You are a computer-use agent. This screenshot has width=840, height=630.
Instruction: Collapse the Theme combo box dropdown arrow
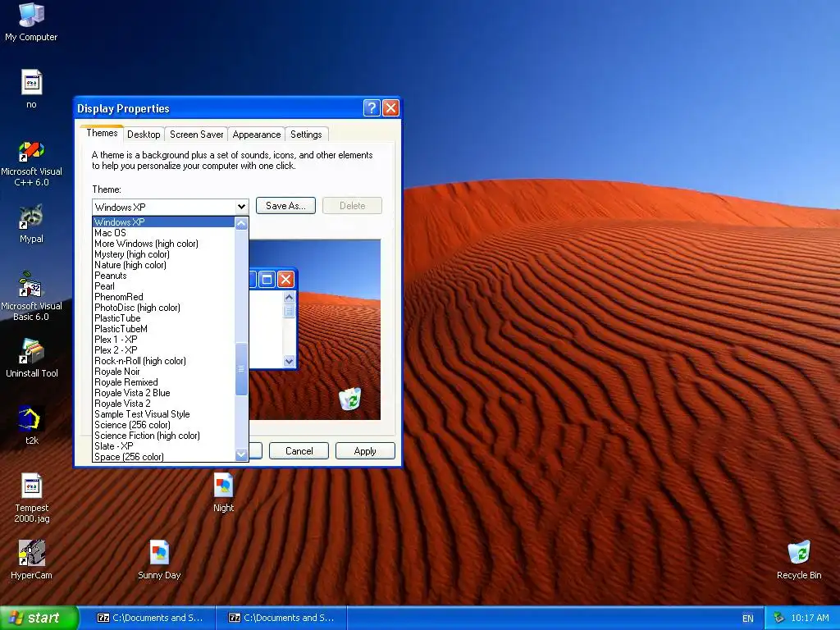242,207
